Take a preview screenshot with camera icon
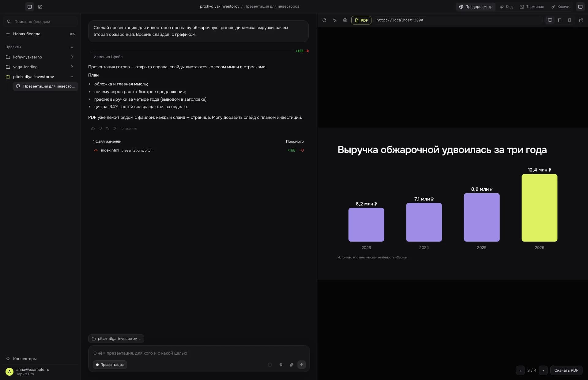The width and height of the screenshot is (588, 380). (345, 20)
